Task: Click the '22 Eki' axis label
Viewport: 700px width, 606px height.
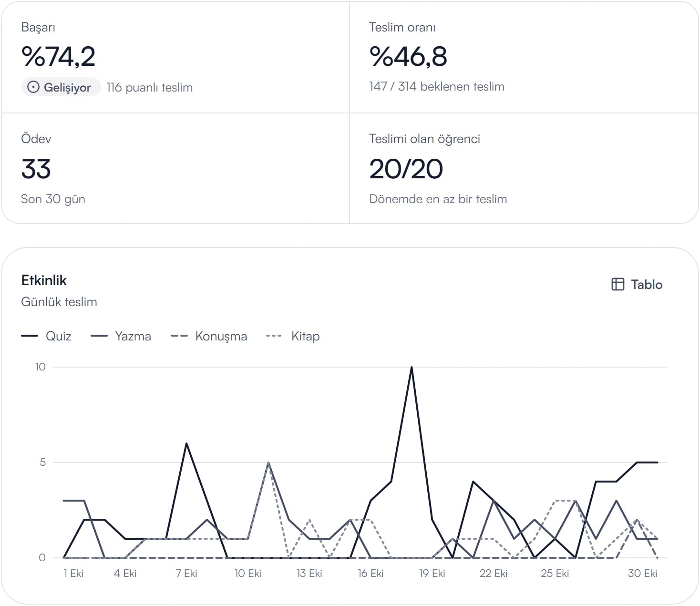Action: coord(494,573)
